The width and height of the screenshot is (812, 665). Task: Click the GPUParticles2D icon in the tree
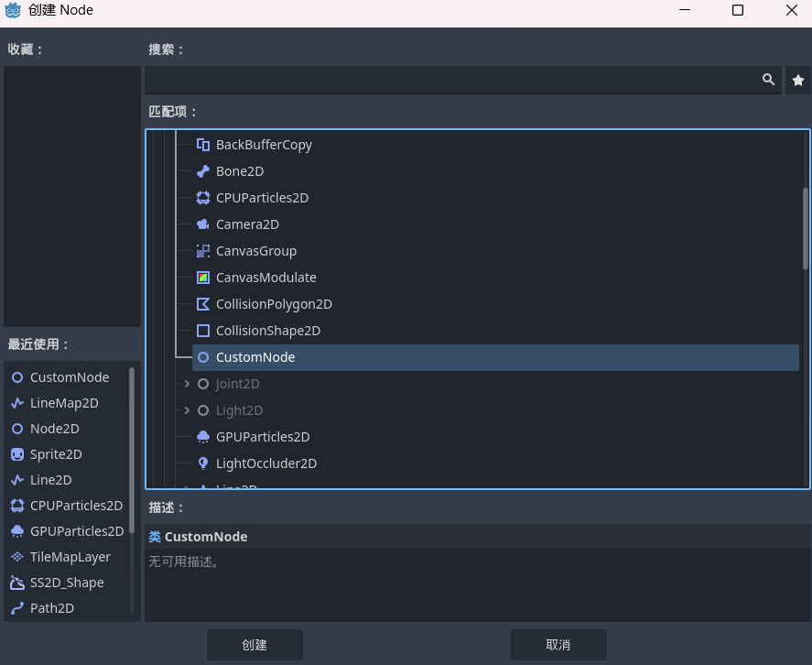tap(203, 437)
